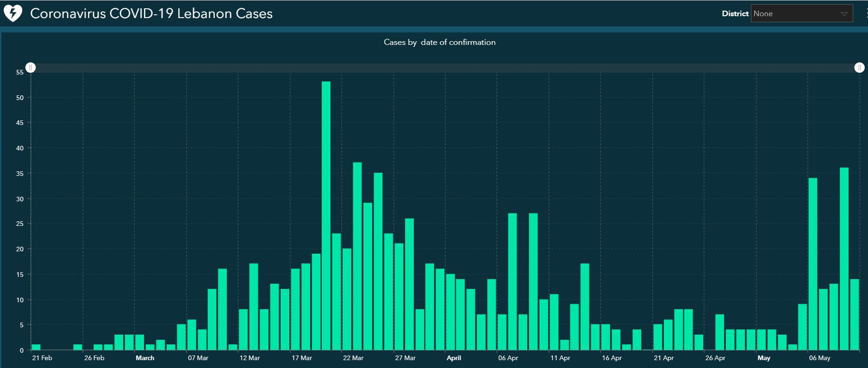Click the District label text
The height and width of the screenshot is (368, 868).
(x=735, y=14)
